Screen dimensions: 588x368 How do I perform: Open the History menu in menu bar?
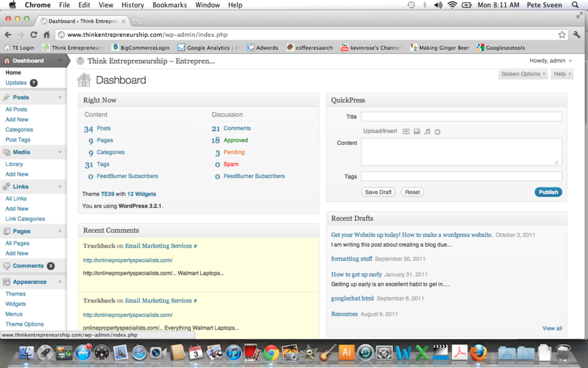[133, 5]
